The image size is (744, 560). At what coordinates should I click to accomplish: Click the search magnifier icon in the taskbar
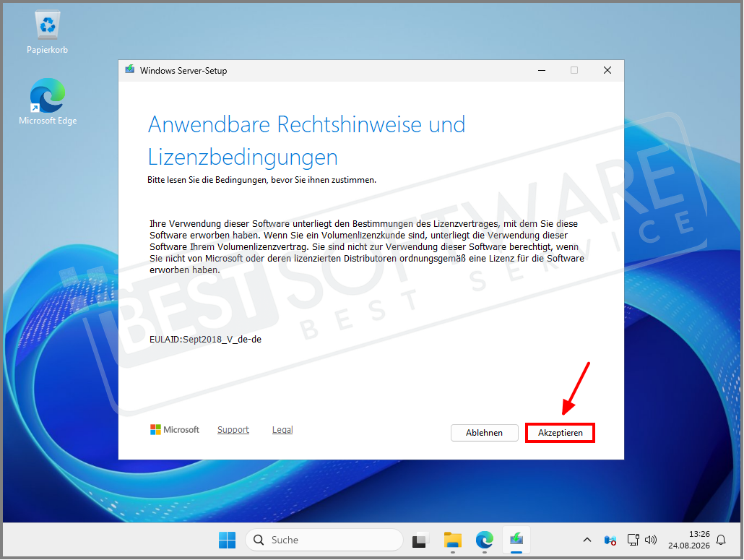259,540
